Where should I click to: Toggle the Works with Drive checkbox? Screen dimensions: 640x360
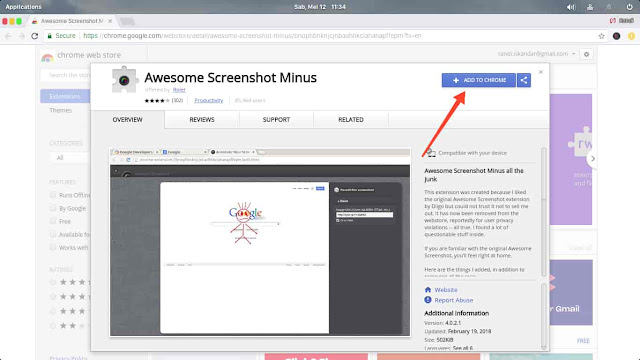point(53,247)
